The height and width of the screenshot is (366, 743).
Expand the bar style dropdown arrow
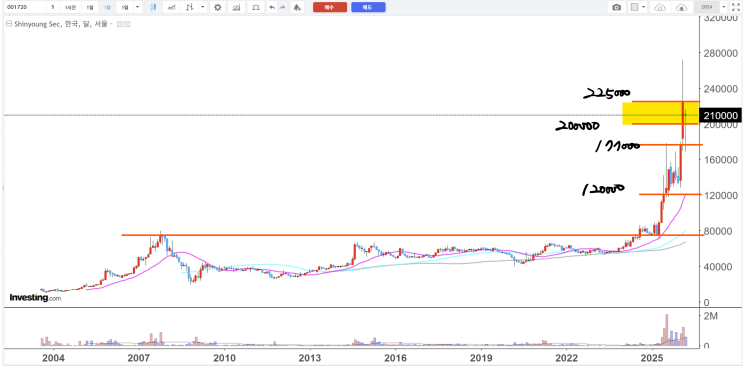[x=203, y=7]
